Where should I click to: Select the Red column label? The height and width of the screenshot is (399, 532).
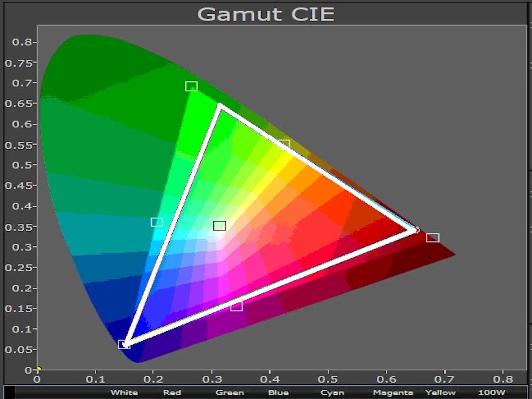(172, 392)
